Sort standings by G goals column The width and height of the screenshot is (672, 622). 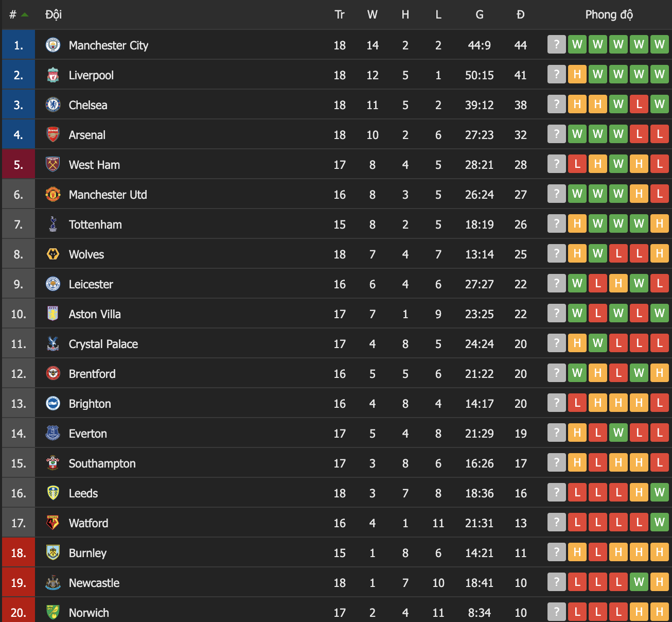click(x=479, y=14)
